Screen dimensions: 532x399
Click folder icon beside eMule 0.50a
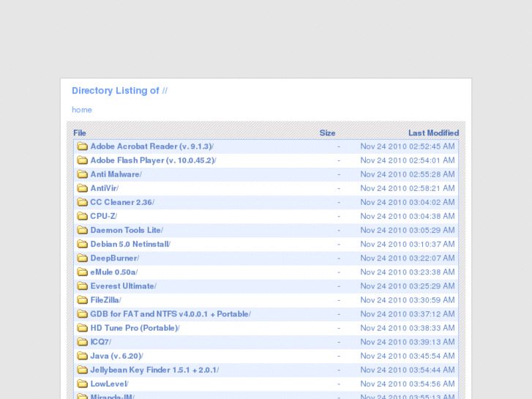click(82, 272)
